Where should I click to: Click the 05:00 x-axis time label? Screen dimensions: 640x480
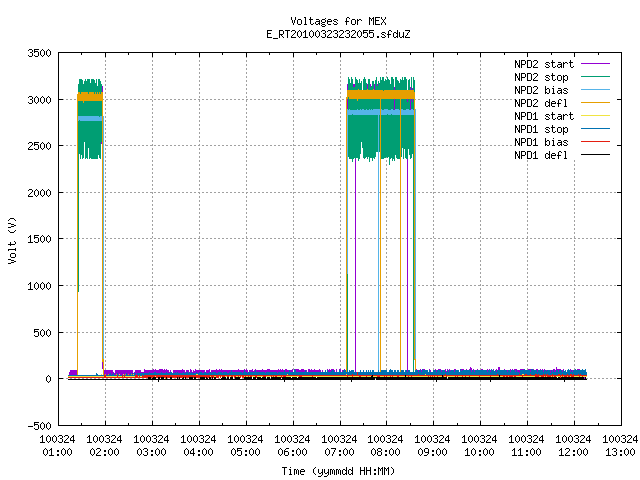click(245, 453)
